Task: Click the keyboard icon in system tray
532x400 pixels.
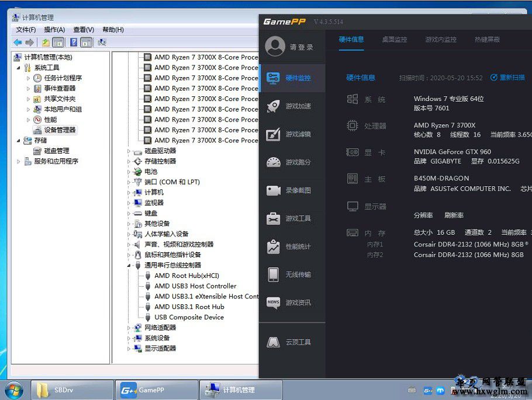Action: point(412,391)
